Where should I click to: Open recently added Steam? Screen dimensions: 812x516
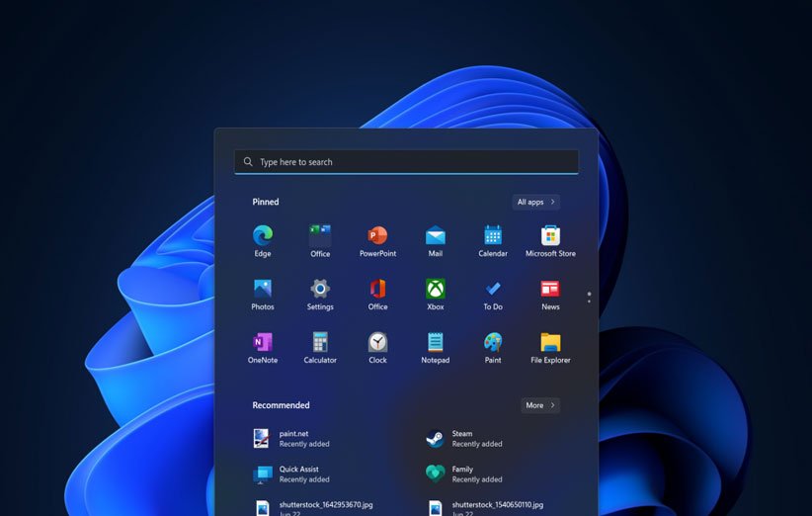pyautogui.click(x=464, y=438)
